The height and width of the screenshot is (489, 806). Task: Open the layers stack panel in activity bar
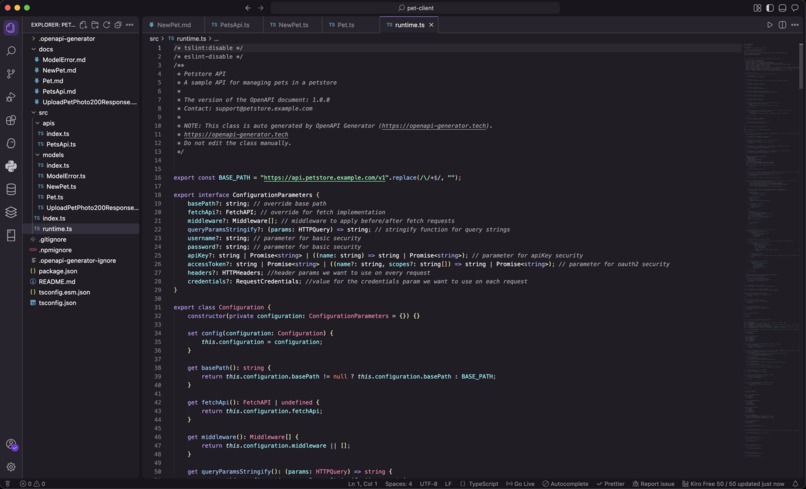pyautogui.click(x=11, y=212)
